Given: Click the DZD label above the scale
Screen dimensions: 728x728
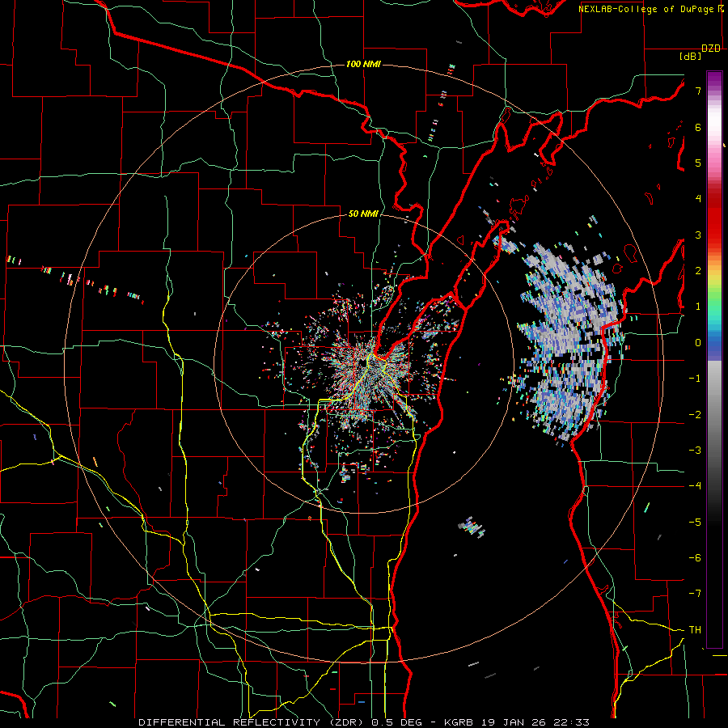Looking at the screenshot, I should click(x=711, y=49).
